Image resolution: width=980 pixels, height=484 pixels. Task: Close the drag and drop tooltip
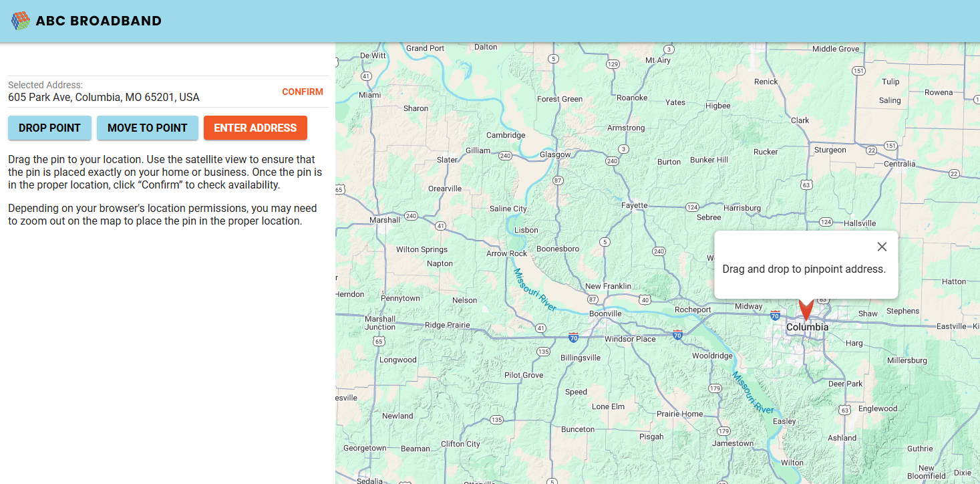[x=882, y=247]
